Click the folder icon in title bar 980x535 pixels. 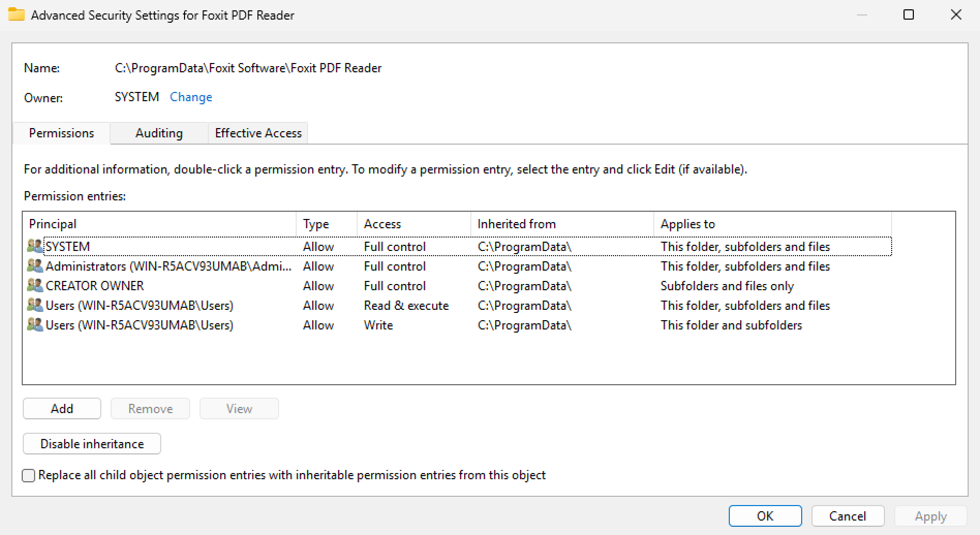(x=16, y=14)
